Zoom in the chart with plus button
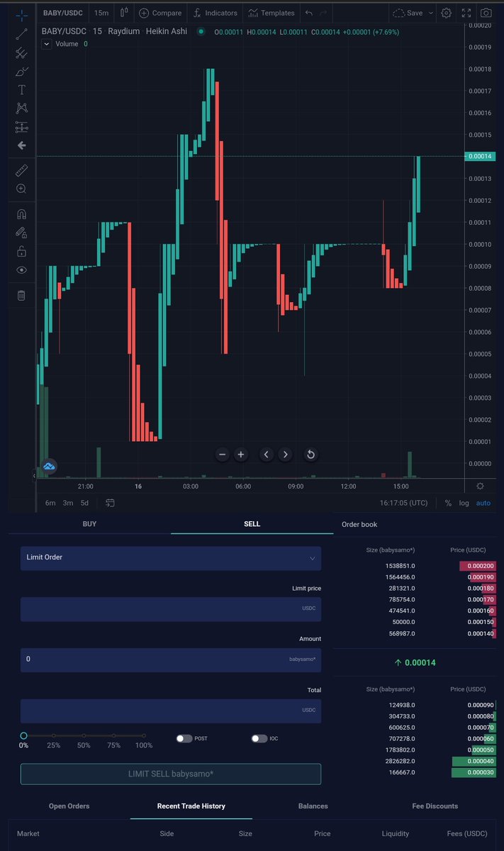This screenshot has height=851, width=504. tap(241, 455)
